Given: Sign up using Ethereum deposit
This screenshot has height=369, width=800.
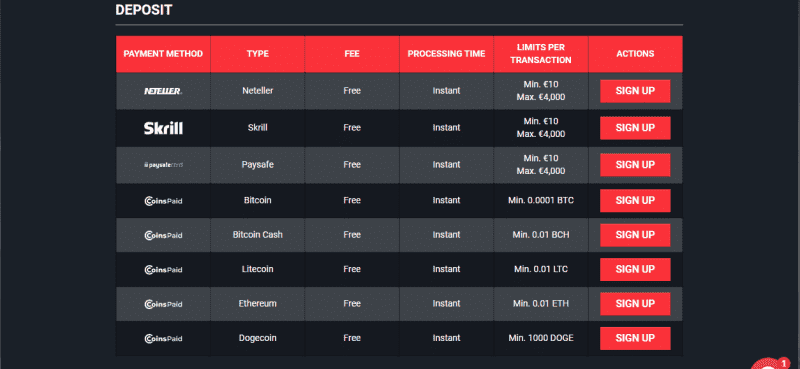Looking at the screenshot, I should [x=635, y=304].
